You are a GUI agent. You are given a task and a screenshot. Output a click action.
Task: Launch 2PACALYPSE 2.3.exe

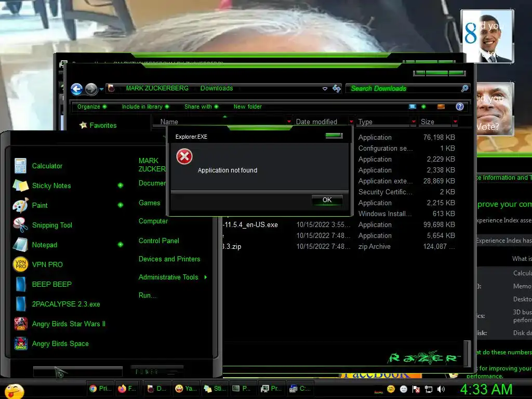[66, 304]
